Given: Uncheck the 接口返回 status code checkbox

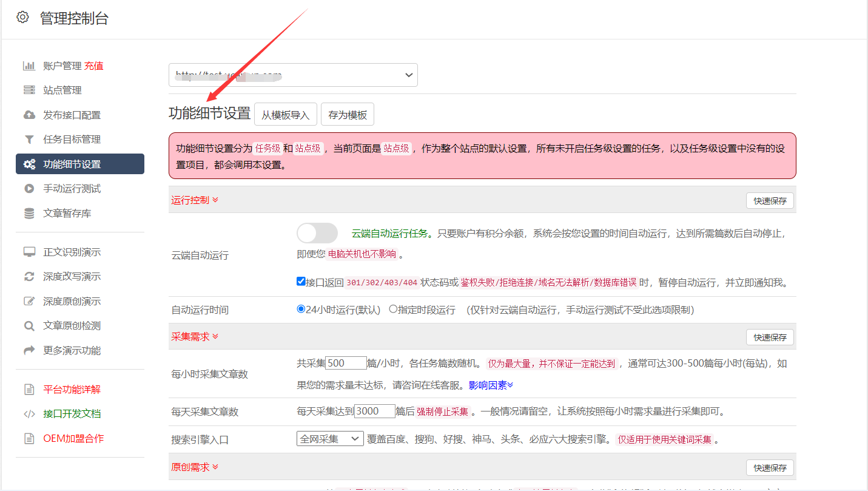Looking at the screenshot, I should point(301,282).
